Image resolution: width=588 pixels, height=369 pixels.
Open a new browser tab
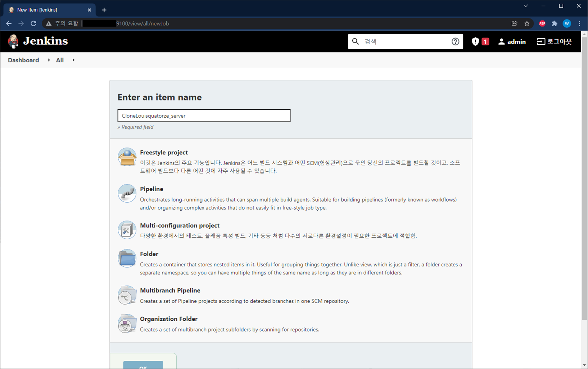tap(104, 10)
